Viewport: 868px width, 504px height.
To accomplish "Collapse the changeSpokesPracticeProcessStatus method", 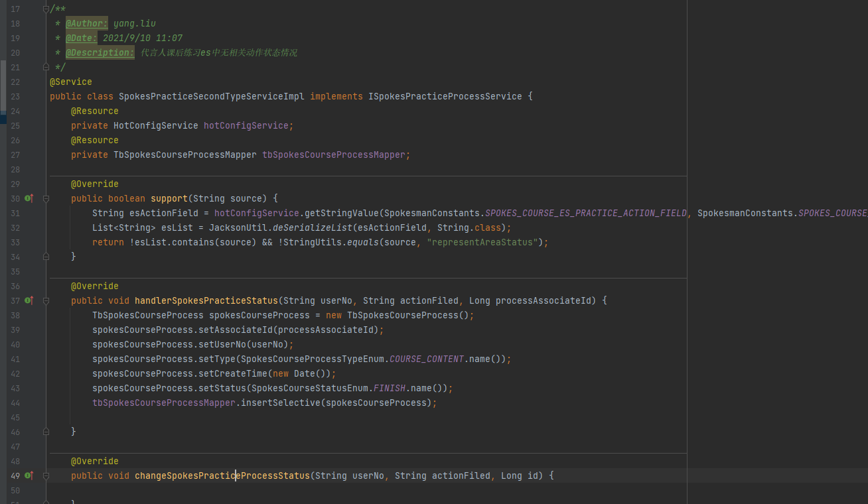I will [46, 475].
